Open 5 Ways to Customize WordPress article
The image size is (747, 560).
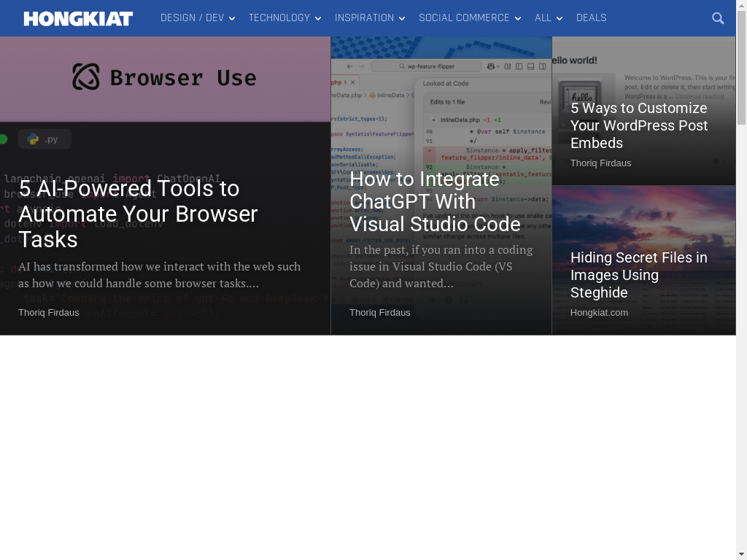(x=639, y=125)
